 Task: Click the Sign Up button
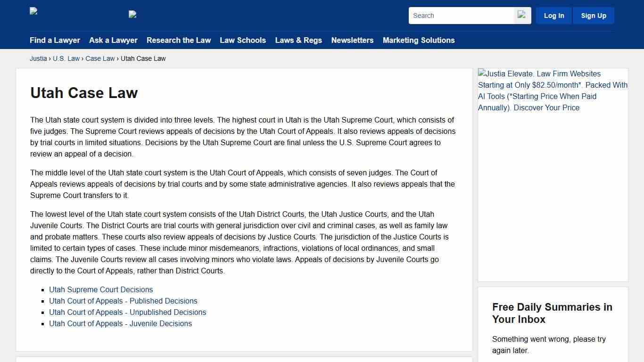pyautogui.click(x=593, y=15)
